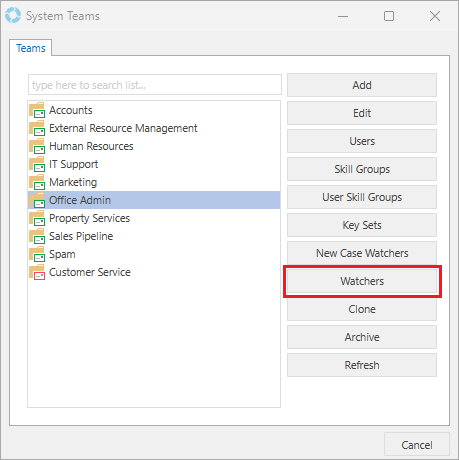Select the Property Services team
This screenshot has height=460, width=459.
tap(154, 218)
